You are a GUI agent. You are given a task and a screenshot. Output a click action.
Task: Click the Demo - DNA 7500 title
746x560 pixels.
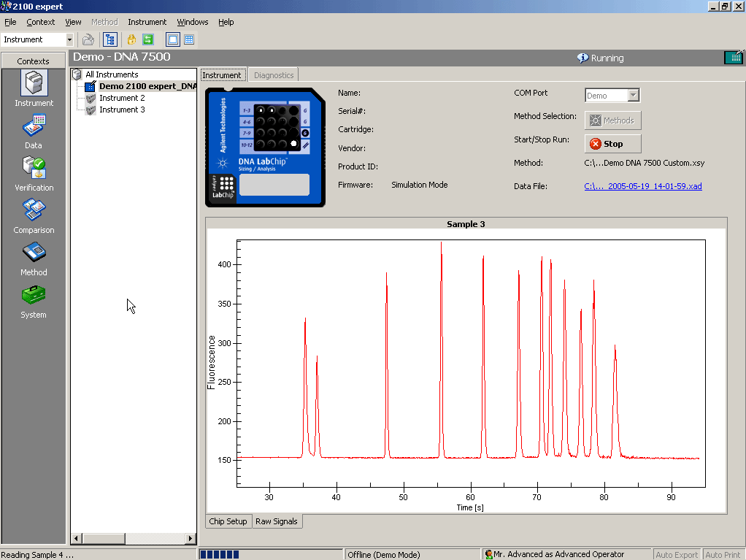click(x=121, y=57)
